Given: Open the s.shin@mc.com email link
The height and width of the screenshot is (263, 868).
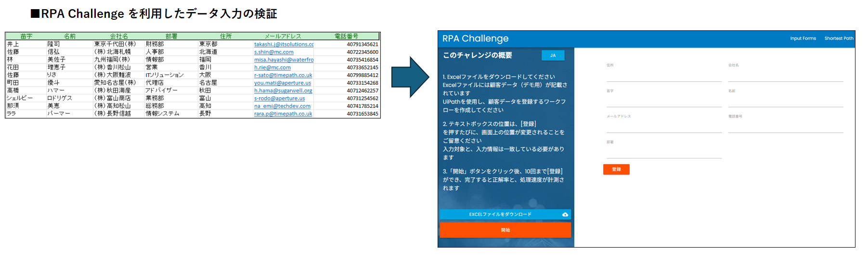Looking at the screenshot, I should (273, 52).
